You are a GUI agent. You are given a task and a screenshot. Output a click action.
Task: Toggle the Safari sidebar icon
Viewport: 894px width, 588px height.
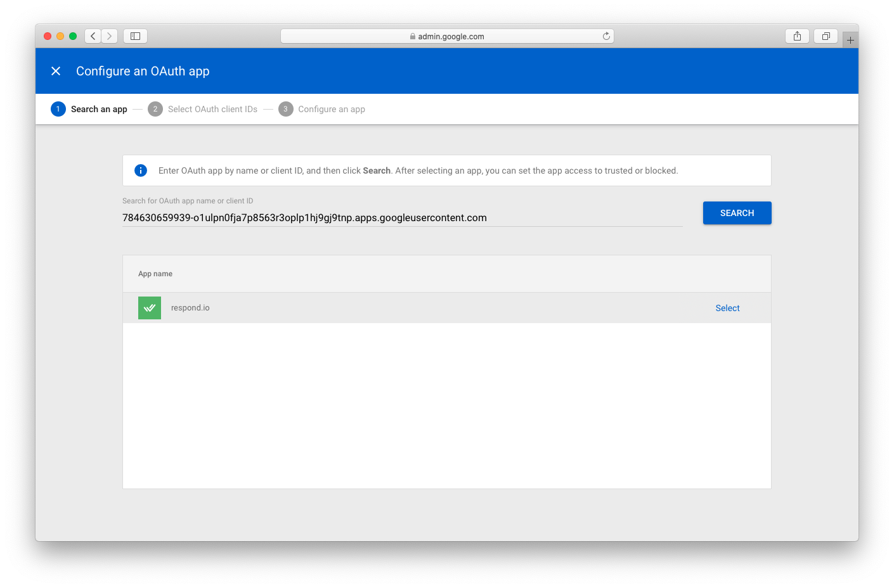pos(135,36)
